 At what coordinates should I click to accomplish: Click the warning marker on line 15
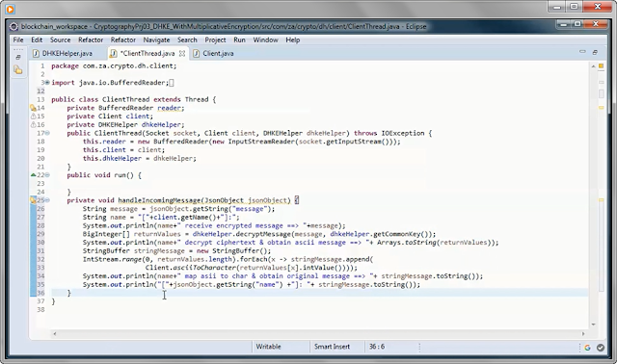[x=33, y=116]
